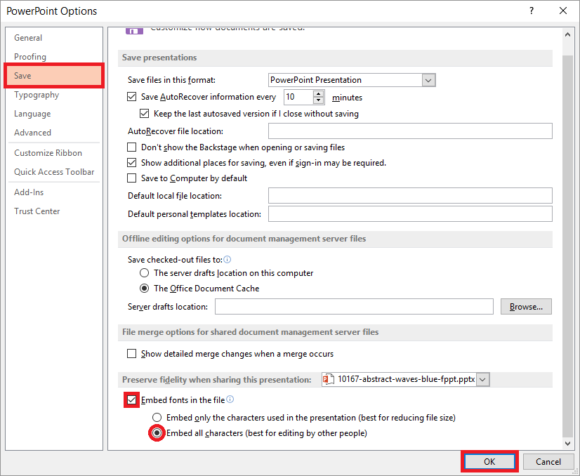Uncheck Keep the last autosaved version
The height and width of the screenshot is (476, 580).
[144, 114]
